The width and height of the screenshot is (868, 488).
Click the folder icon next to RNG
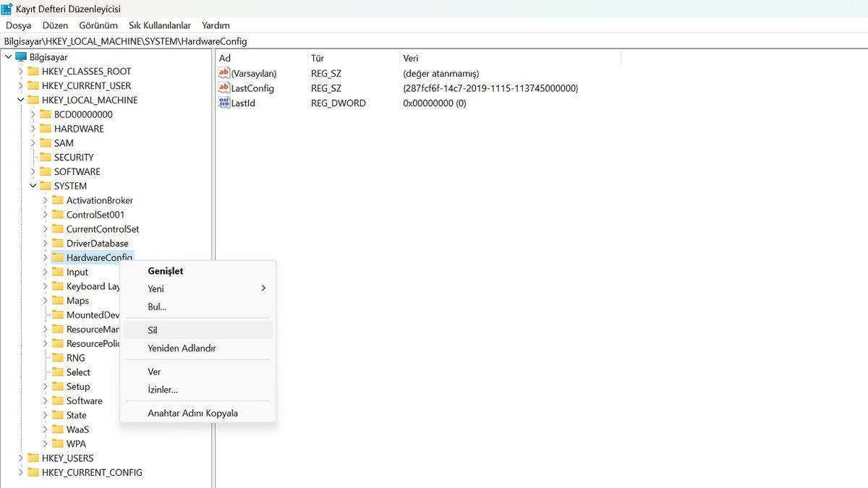(59, 357)
